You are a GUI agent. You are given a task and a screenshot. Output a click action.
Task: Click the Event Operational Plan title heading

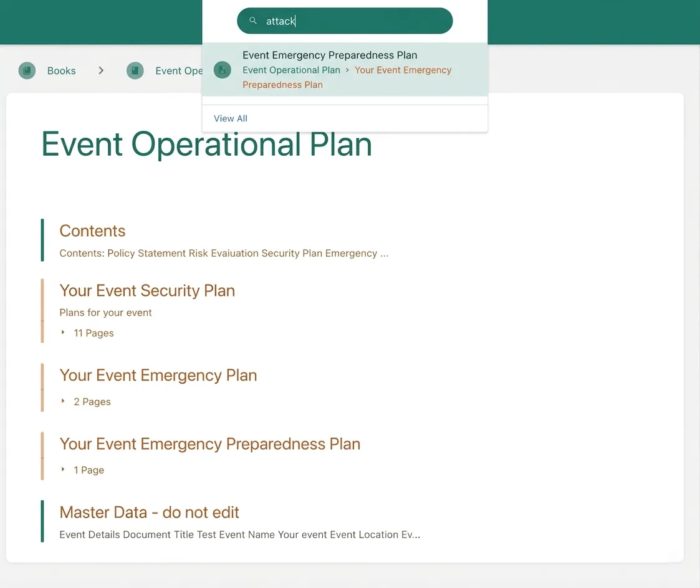207,144
